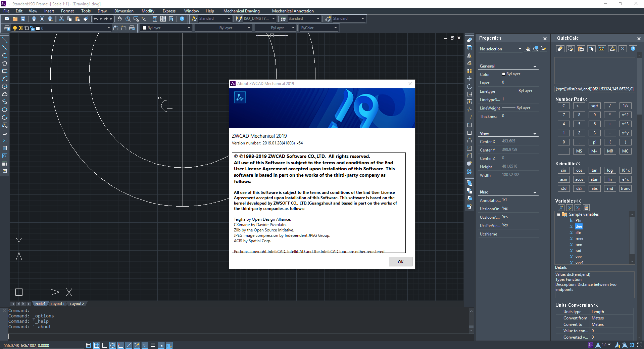Open the Mechanical Annotation menu

pyautogui.click(x=293, y=11)
